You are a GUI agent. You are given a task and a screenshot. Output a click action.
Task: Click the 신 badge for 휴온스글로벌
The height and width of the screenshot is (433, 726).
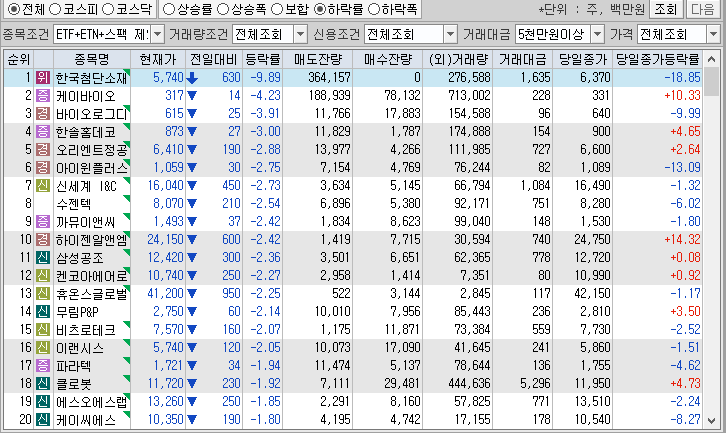click(43, 294)
